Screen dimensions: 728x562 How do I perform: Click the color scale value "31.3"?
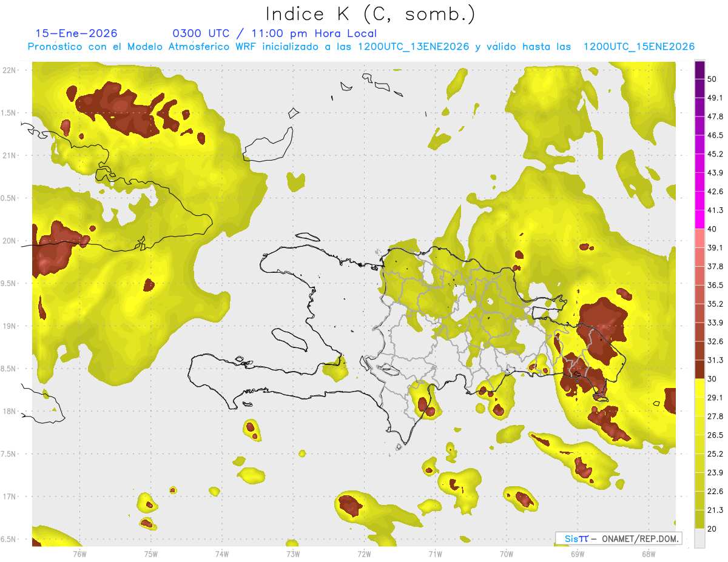(715, 360)
